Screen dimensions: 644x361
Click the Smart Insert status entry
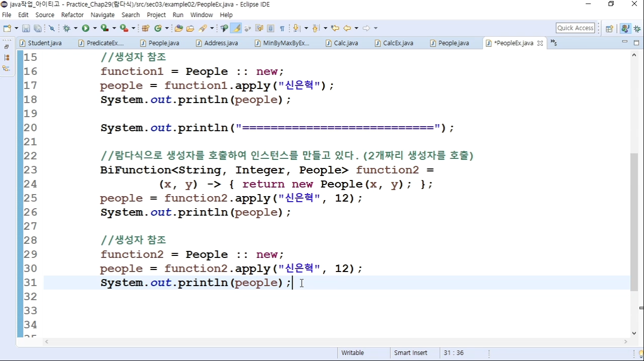point(411,353)
